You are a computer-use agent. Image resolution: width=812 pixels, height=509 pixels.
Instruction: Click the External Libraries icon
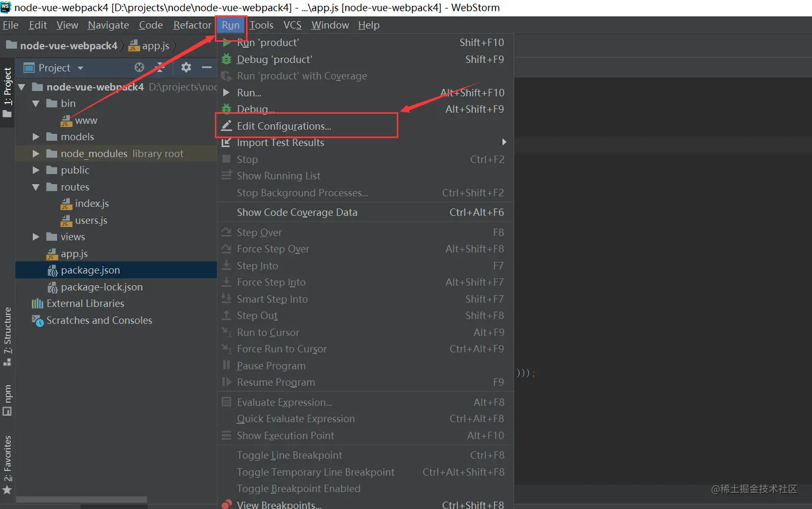[x=38, y=303]
